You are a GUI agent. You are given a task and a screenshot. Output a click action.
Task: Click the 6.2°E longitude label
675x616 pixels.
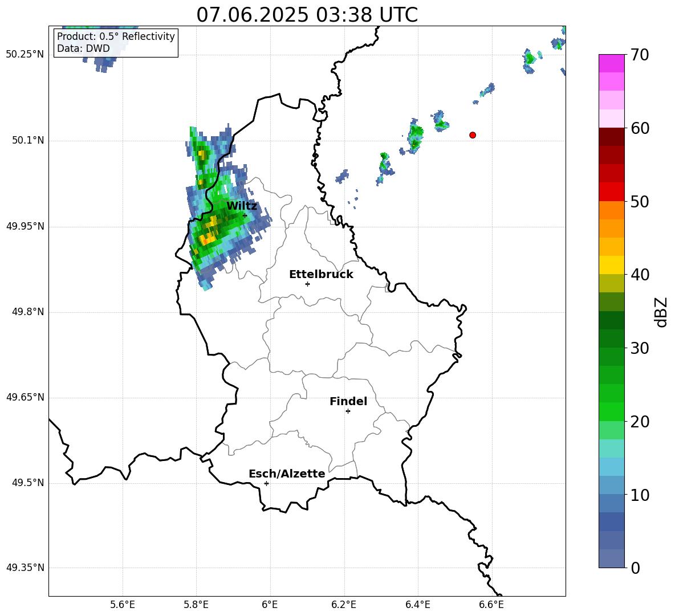pyautogui.click(x=344, y=605)
